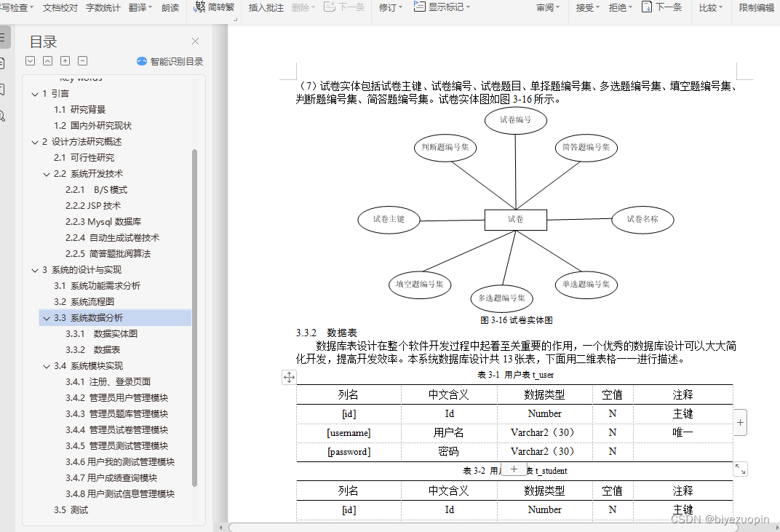Viewport: 780px width, 532px height.
Task: Open the 审阅 menu
Action: coord(547,8)
